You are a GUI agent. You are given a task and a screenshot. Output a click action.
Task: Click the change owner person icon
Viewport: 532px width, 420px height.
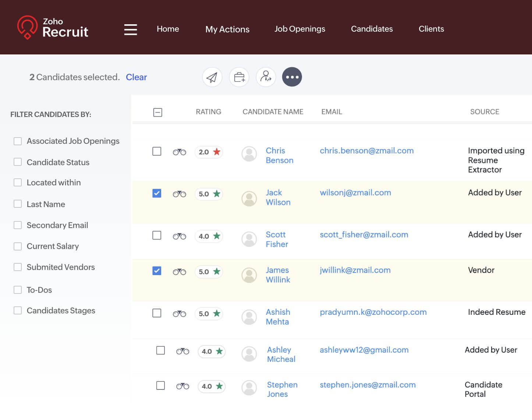[266, 77]
